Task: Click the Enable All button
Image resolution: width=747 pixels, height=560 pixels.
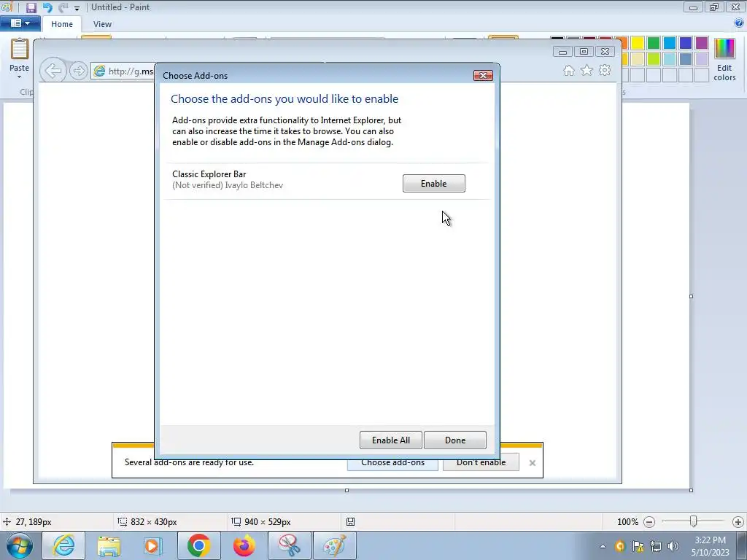Action: tap(391, 440)
